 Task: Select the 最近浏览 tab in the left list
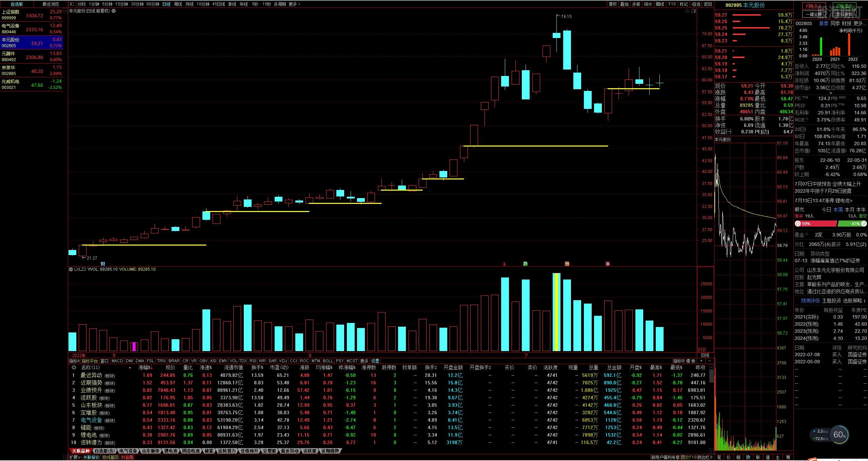click(50, 4)
